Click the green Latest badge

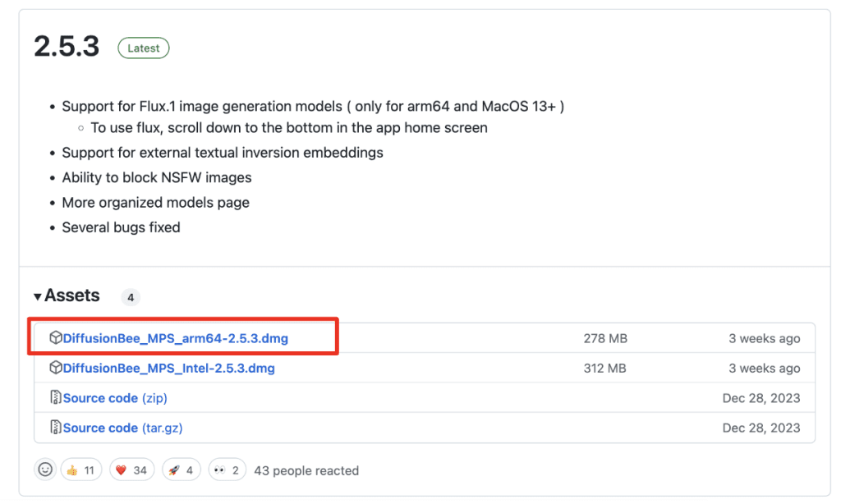tap(143, 48)
